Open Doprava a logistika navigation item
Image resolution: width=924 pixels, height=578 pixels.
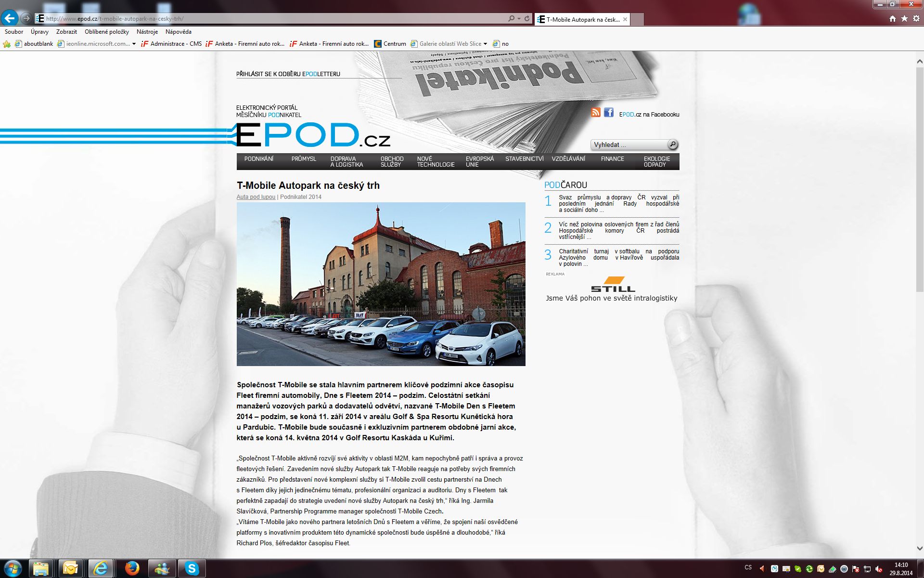[346, 162]
